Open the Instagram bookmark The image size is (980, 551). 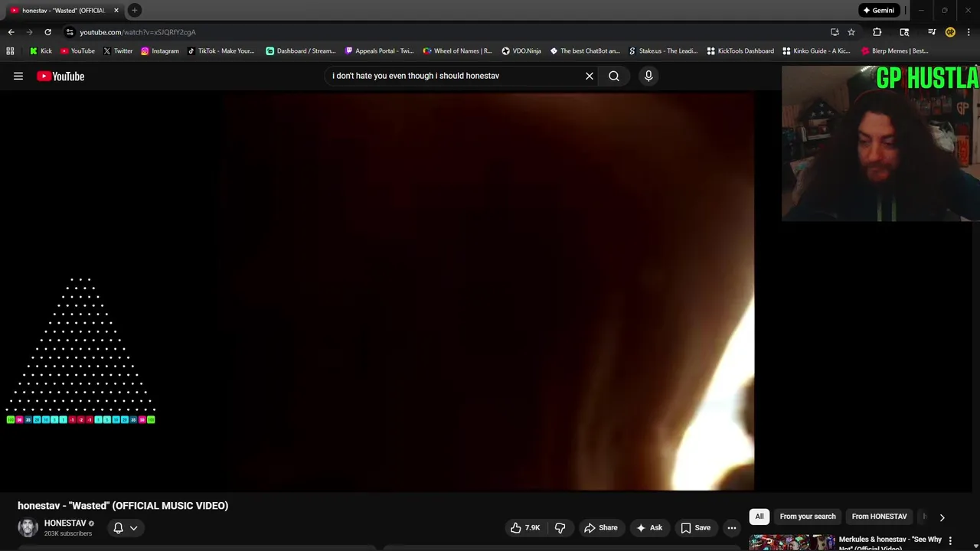pos(159,51)
